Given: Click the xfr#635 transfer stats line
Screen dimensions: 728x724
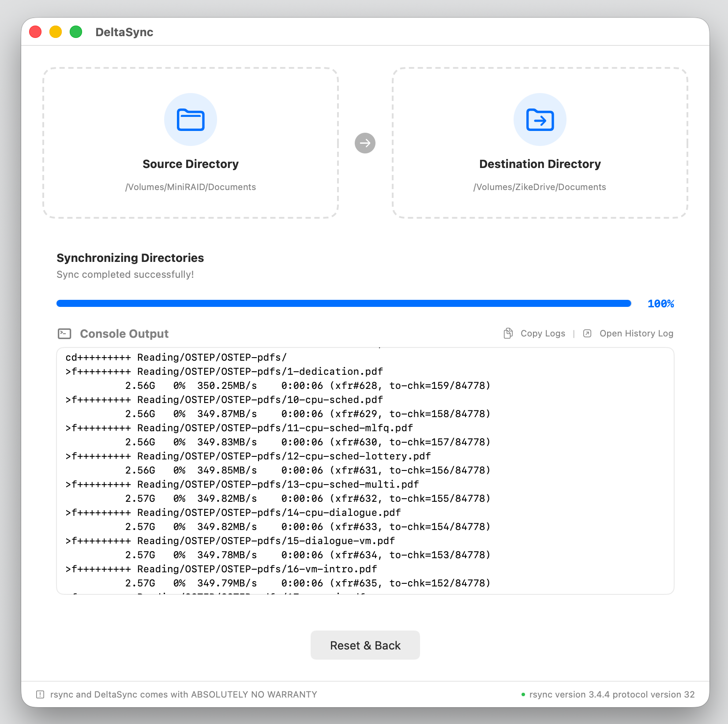Looking at the screenshot, I should pyautogui.click(x=308, y=583).
